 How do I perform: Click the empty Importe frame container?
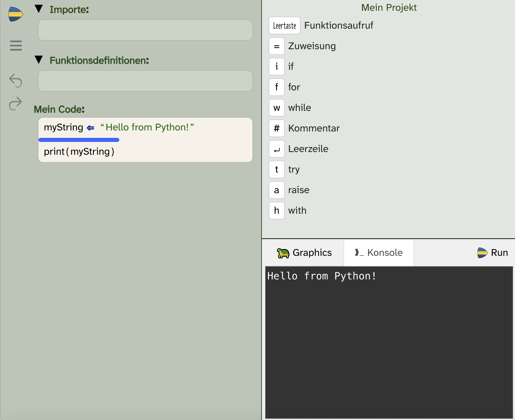tap(145, 30)
